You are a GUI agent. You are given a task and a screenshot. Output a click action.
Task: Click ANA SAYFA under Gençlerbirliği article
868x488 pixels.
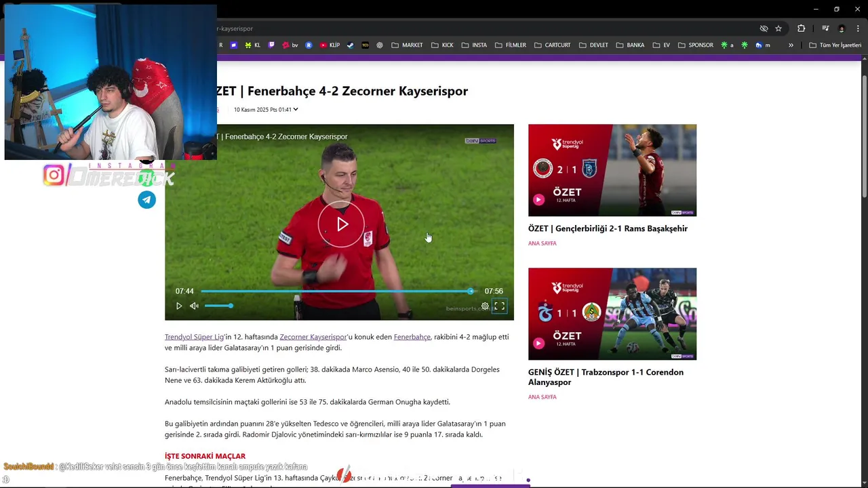[x=542, y=243]
